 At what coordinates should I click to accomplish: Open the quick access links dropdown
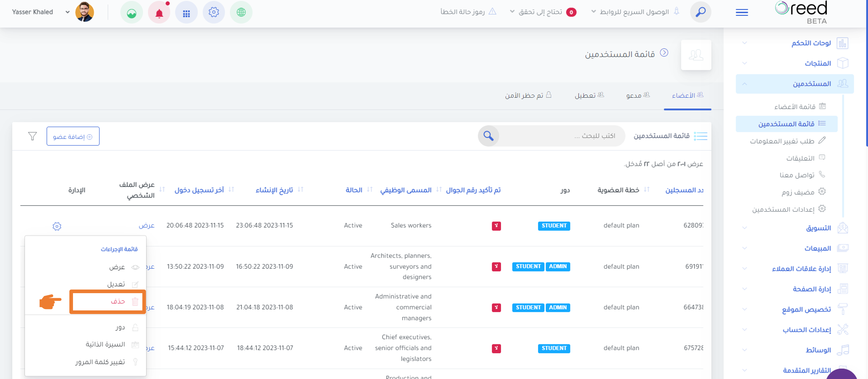[635, 12]
